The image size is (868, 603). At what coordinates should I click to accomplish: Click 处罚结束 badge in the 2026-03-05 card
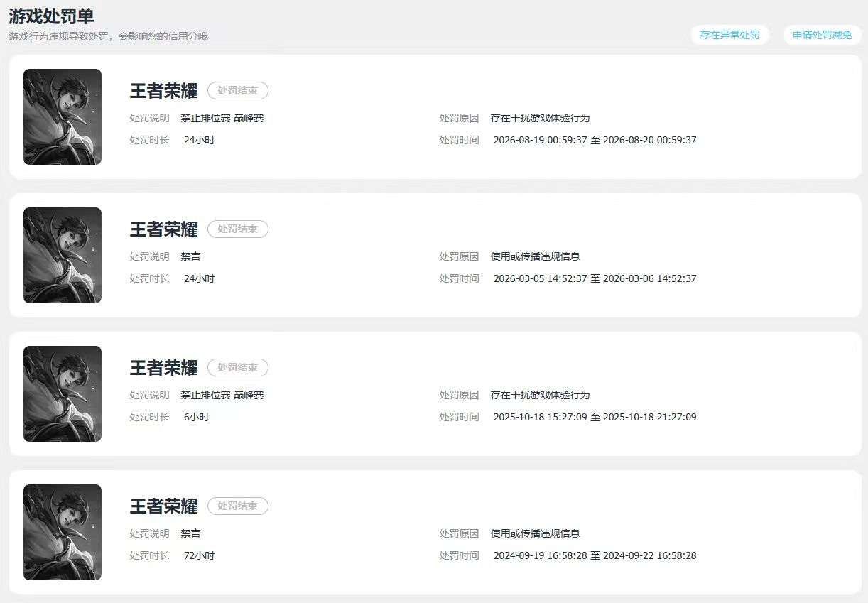click(x=238, y=229)
